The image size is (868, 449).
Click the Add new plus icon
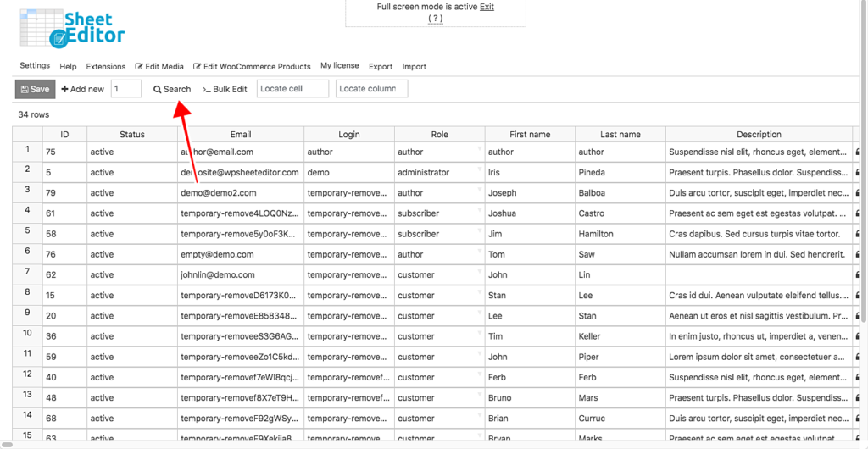[65, 89]
